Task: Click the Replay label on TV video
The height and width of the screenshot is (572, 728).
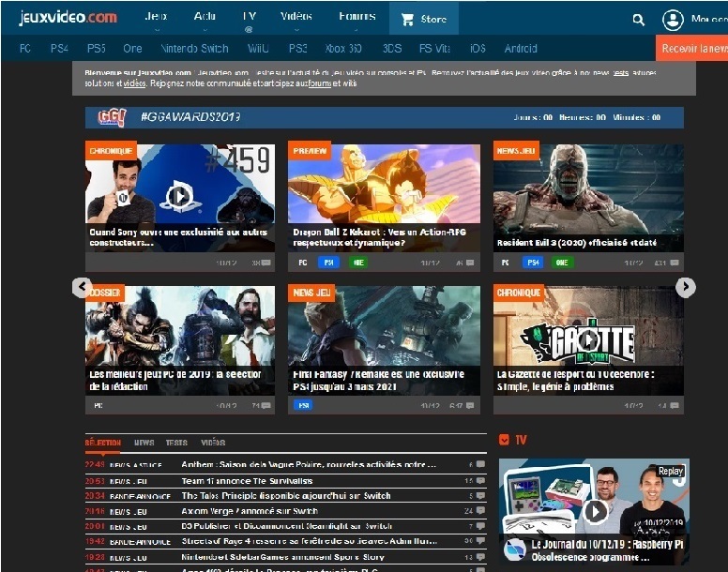Action: [x=671, y=471]
